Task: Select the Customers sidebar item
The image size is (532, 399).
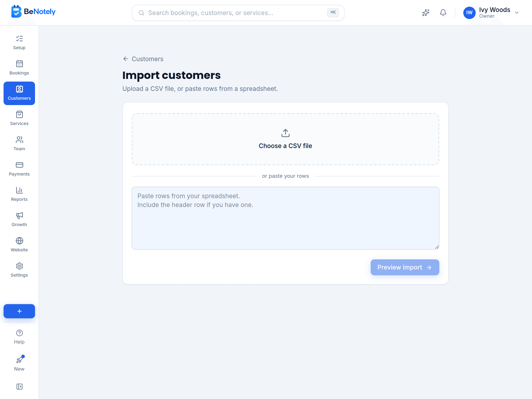Action: (x=19, y=93)
